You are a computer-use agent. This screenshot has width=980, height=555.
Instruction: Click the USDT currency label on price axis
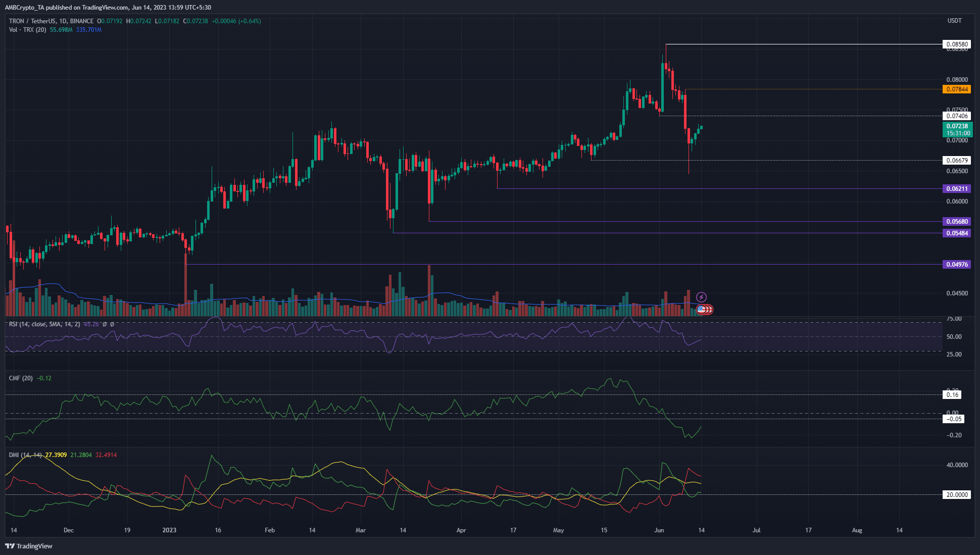954,21
